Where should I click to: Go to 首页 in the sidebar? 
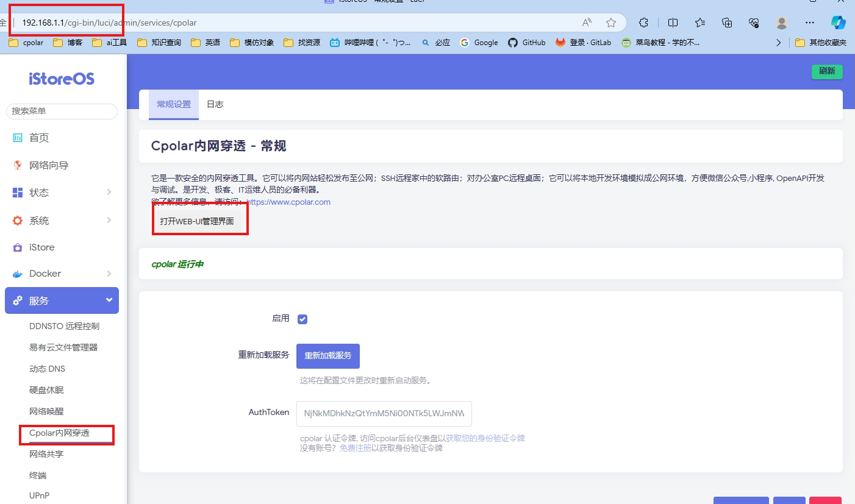tap(62, 138)
